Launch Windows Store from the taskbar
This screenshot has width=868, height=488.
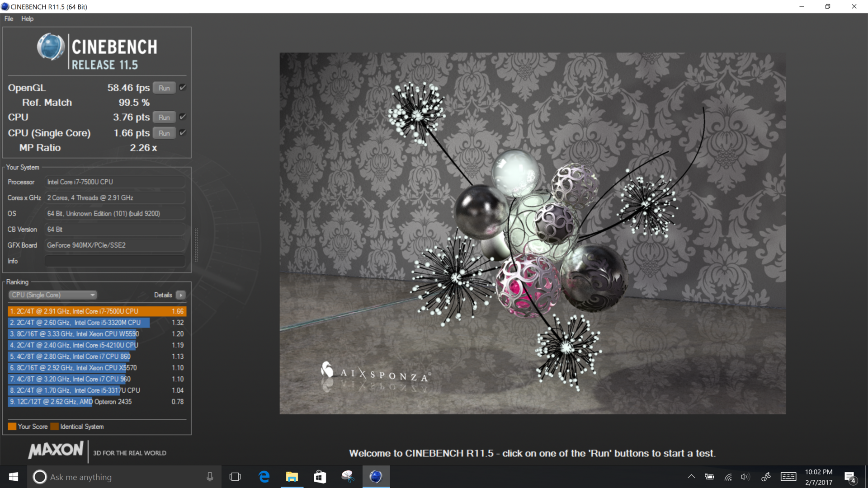320,477
